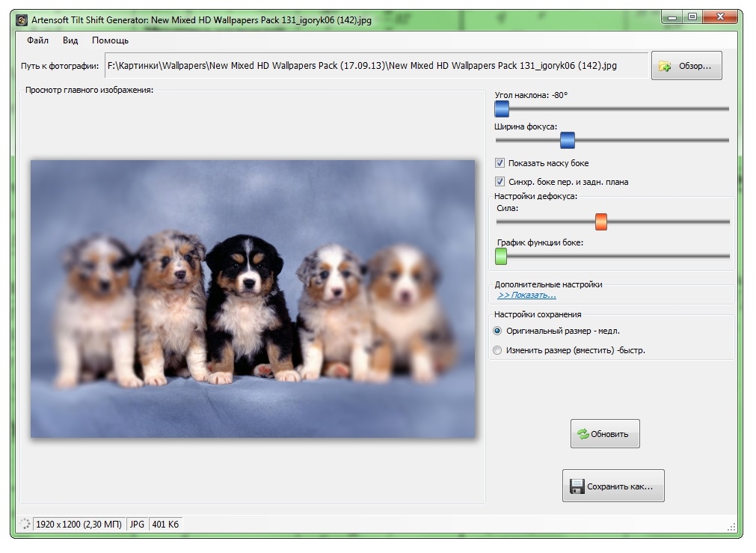
Task: Click the floppy disk save icon
Action: tap(577, 486)
